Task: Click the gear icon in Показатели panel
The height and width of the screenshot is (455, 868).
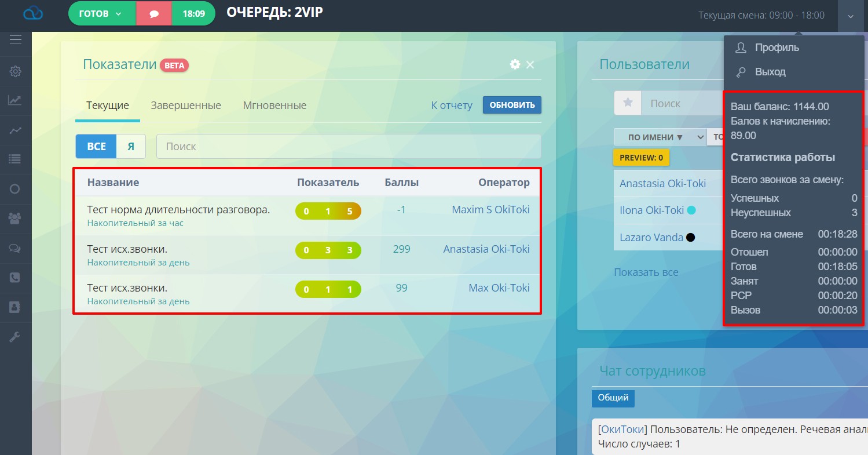Action: (x=515, y=64)
